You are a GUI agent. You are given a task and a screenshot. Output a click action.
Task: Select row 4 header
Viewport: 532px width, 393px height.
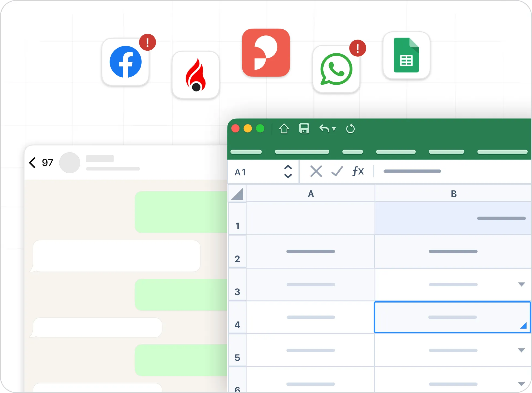tap(237, 318)
